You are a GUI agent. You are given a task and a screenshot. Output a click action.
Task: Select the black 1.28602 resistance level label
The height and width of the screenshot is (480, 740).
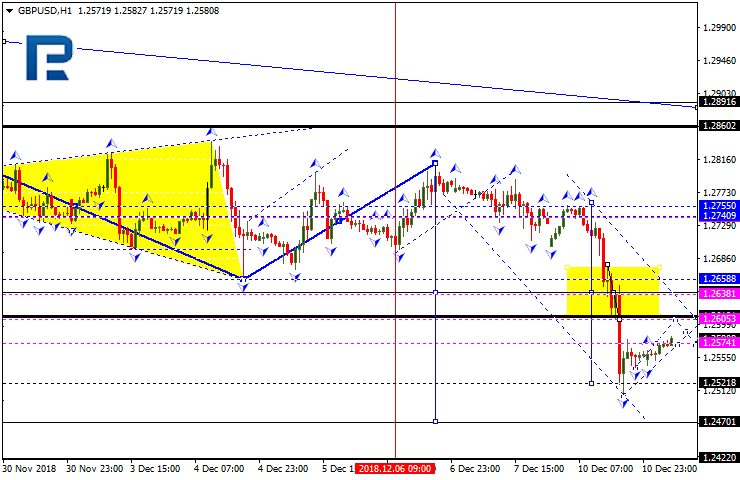[718, 127]
